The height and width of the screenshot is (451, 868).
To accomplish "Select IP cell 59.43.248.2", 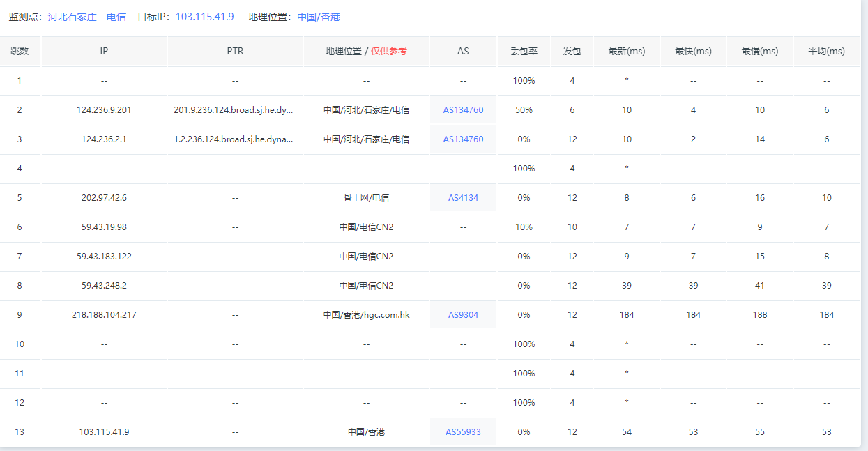I will pos(104,286).
